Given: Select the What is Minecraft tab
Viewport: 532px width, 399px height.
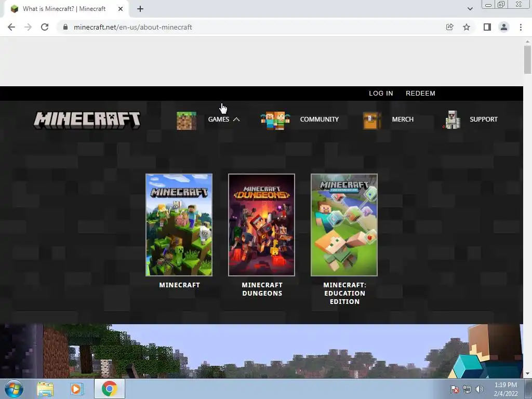Looking at the screenshot, I should click(x=66, y=9).
